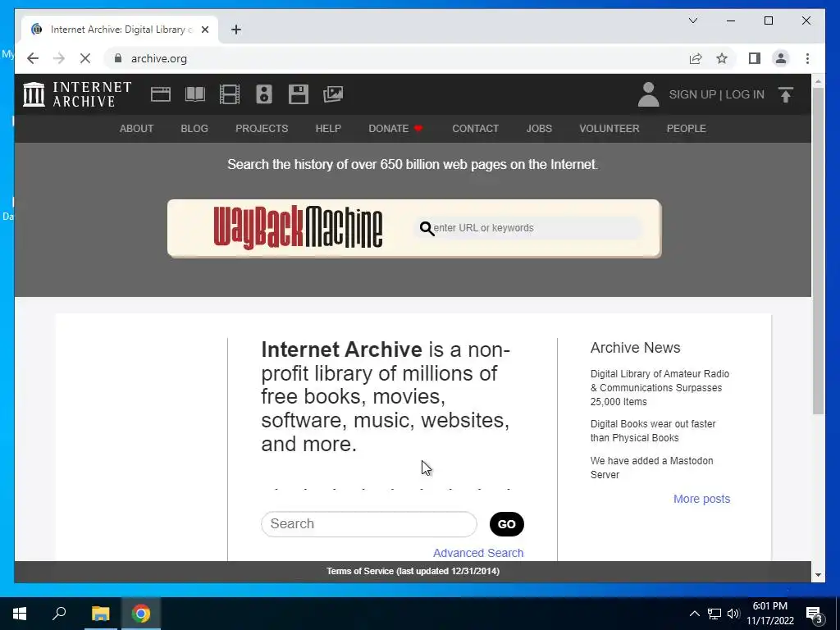Open the Video film icon
This screenshot has height=630, width=840.
coord(230,94)
